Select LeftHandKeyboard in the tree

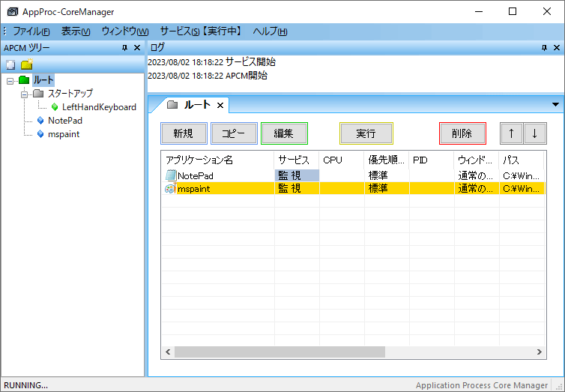click(99, 107)
